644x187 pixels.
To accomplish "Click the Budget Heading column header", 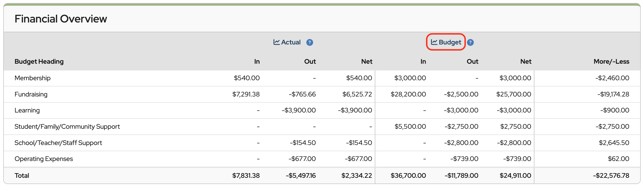I will click(39, 62).
